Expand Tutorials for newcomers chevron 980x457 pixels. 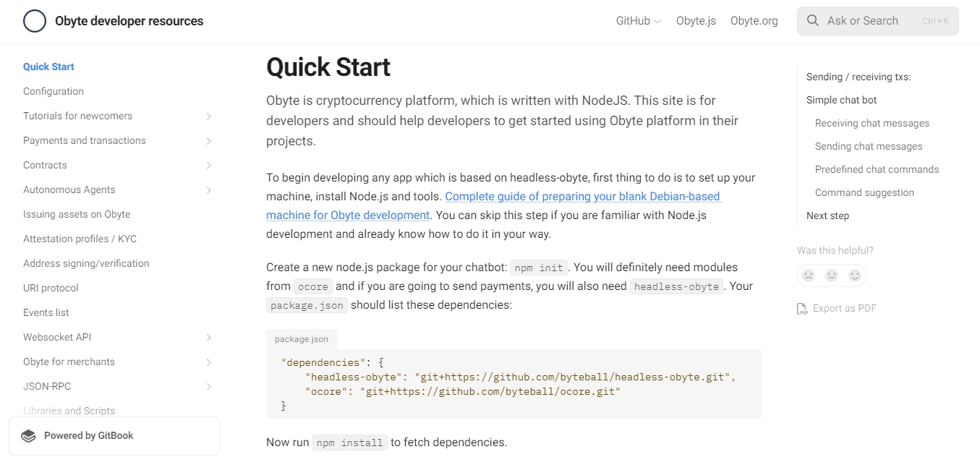point(208,116)
